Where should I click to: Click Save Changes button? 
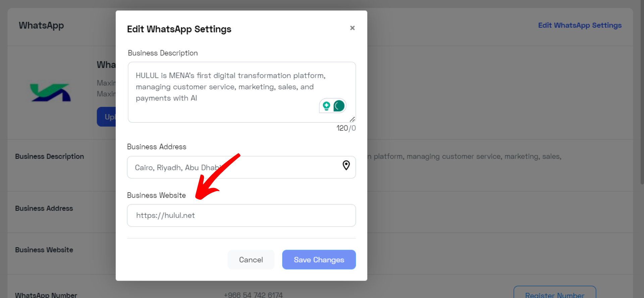319,260
